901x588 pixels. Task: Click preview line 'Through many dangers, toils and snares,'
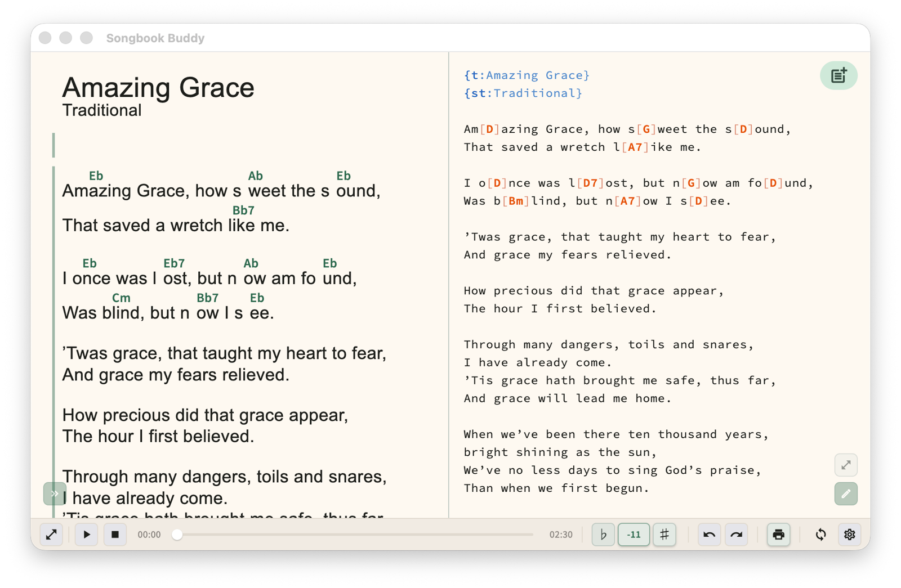[x=225, y=477]
